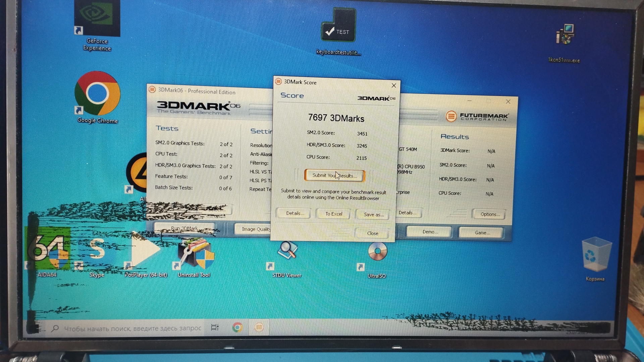Click Chrome icon in taskbar
644x362 pixels.
pos(237,327)
